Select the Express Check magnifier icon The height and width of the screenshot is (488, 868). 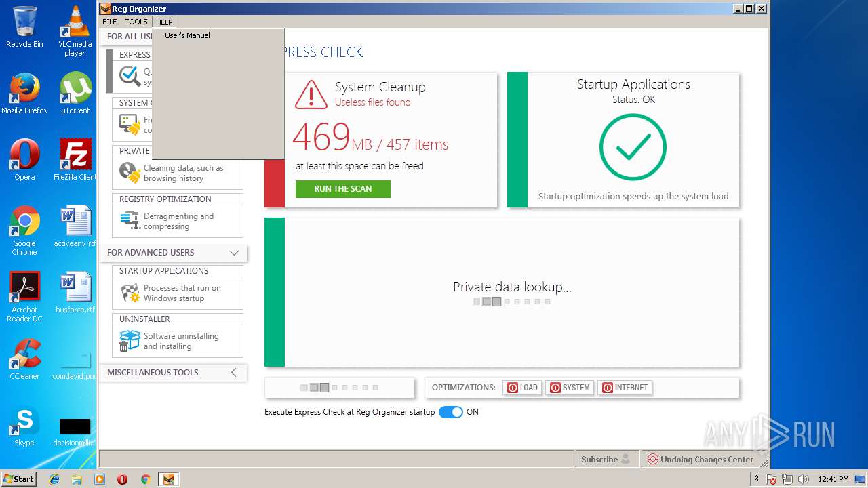click(x=130, y=75)
